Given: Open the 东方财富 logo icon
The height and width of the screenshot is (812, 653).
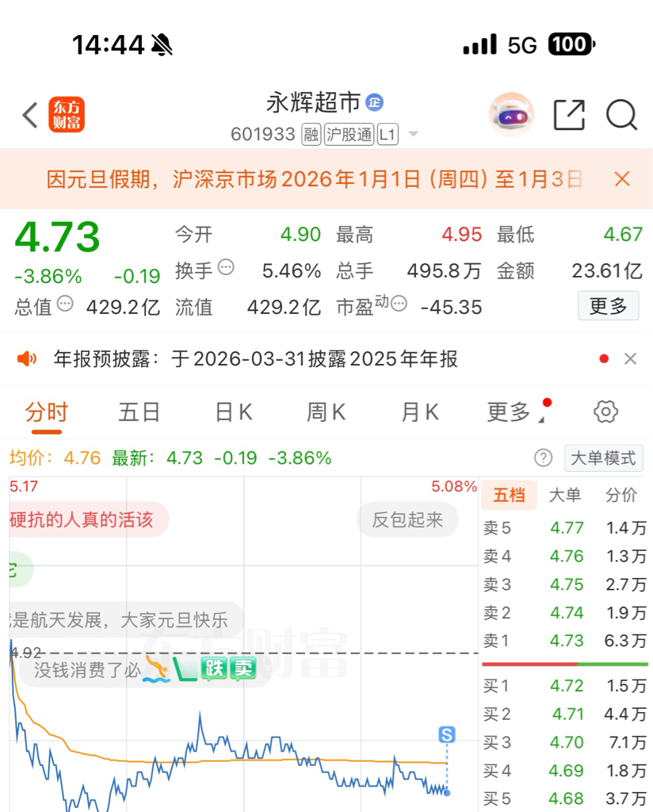Looking at the screenshot, I should [x=67, y=115].
